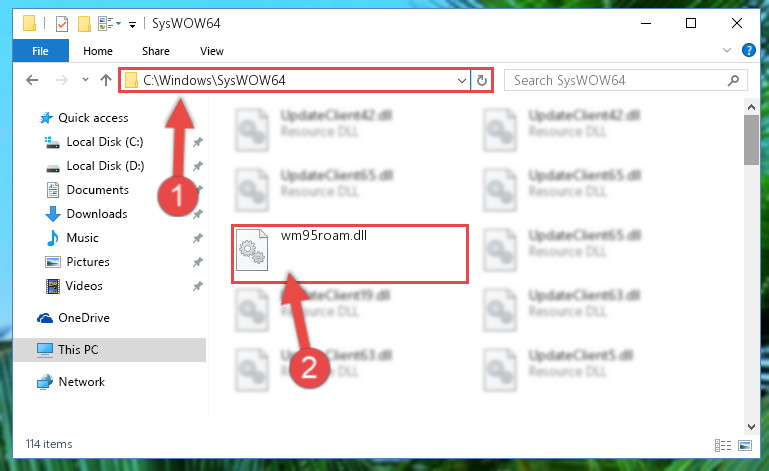Click the vertical scrollbar thumb
This screenshot has height=471, width=769.
[x=751, y=140]
